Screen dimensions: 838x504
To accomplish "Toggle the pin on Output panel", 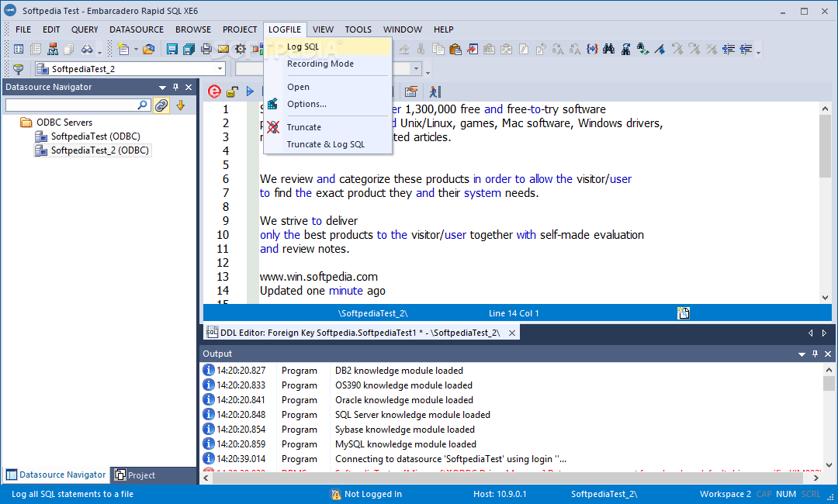I will pos(815,354).
